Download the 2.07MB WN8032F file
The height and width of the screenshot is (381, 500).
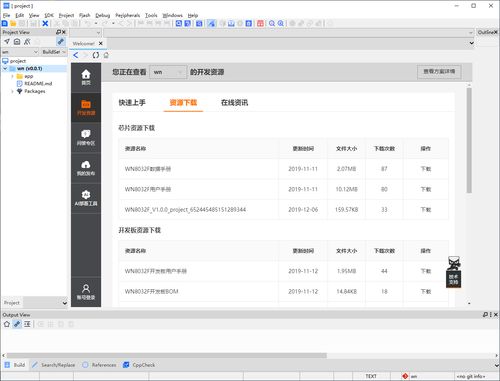click(x=426, y=169)
